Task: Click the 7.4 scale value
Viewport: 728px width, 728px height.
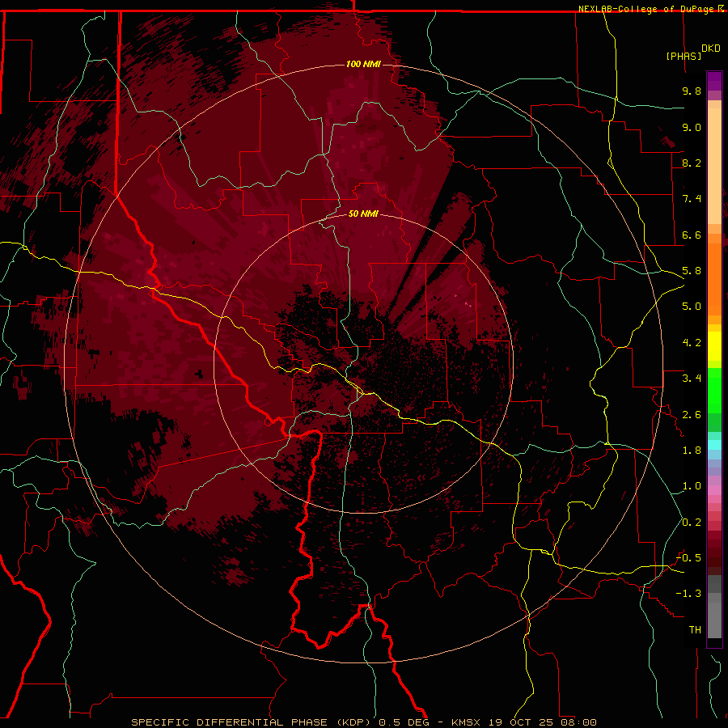Action: [x=692, y=199]
